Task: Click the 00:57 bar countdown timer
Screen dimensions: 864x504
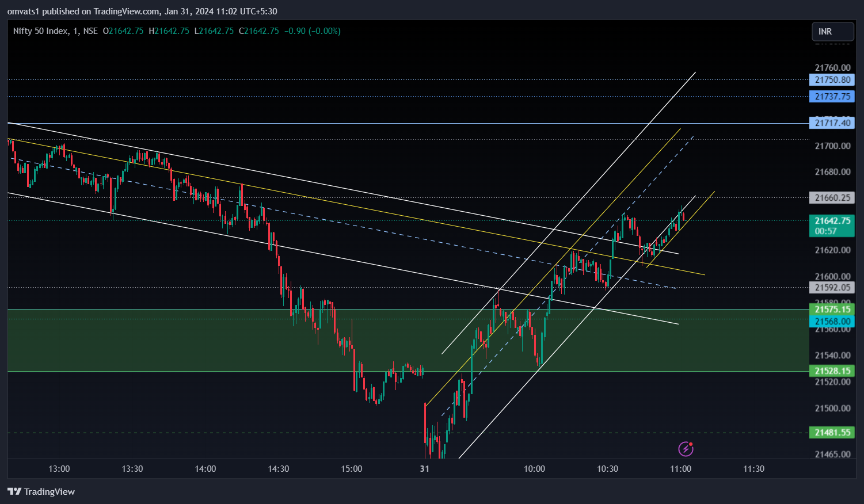Action: click(x=826, y=231)
